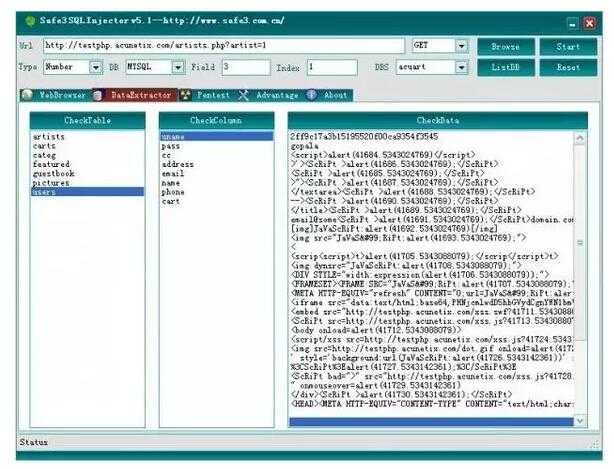Close the Safe3 SQL Injector window
Image resolution: width=614 pixels, height=469 pixels.
pos(589,23)
